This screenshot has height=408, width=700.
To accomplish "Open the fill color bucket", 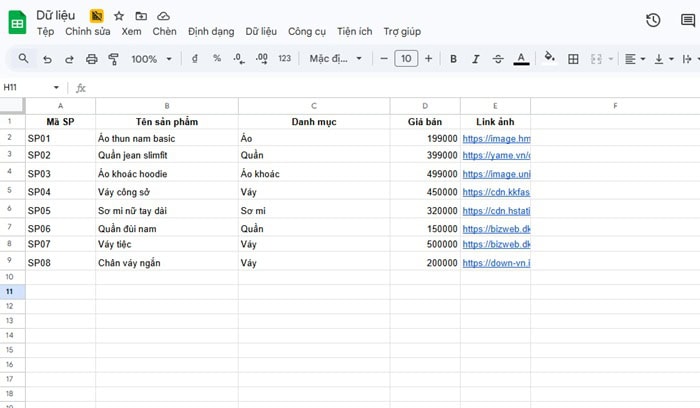I will tap(549, 59).
